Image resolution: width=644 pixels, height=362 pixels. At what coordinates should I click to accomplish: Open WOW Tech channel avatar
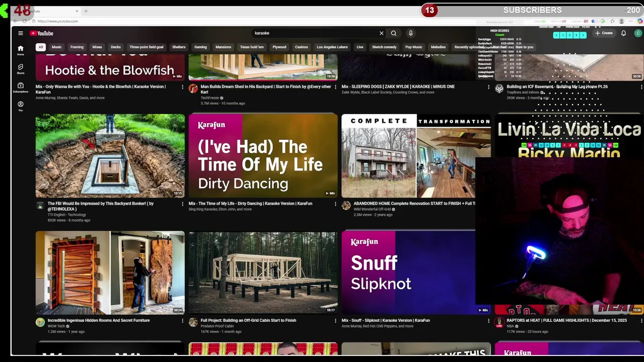40,322
